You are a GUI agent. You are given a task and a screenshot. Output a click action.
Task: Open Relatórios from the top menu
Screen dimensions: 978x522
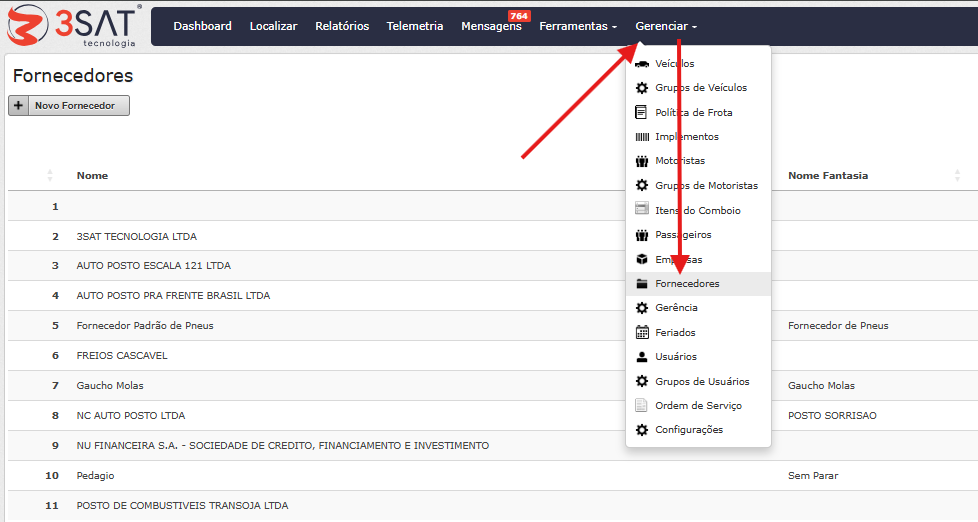[x=342, y=26]
